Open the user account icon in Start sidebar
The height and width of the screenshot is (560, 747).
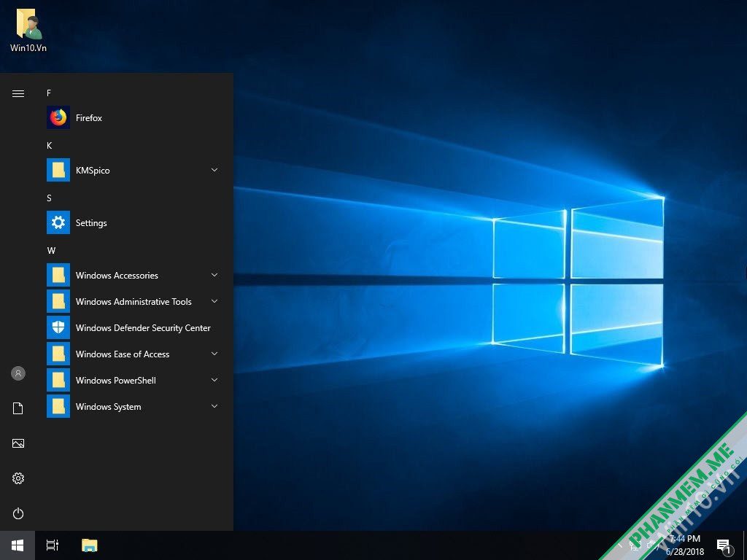18,373
